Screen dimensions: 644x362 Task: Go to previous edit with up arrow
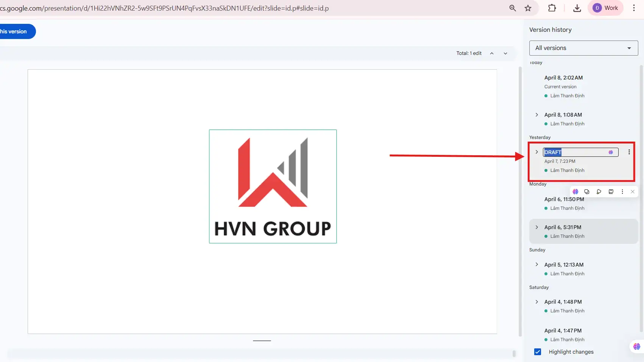click(492, 53)
